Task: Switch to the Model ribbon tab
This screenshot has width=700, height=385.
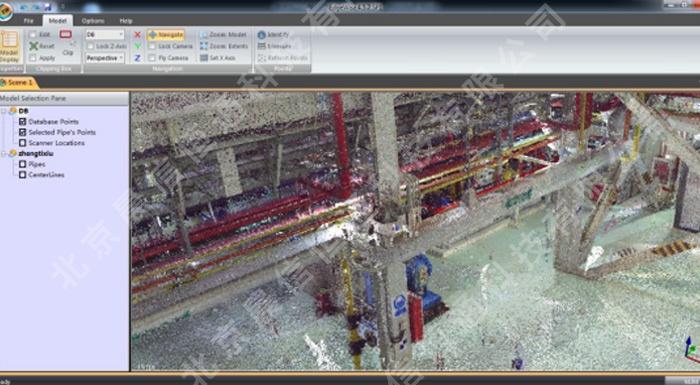Action: 58,21
